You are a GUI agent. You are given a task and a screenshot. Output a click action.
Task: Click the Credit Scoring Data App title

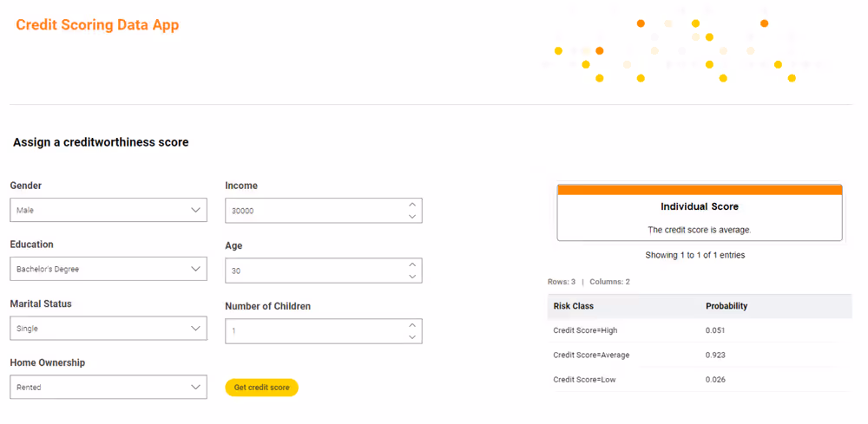pyautogui.click(x=97, y=25)
